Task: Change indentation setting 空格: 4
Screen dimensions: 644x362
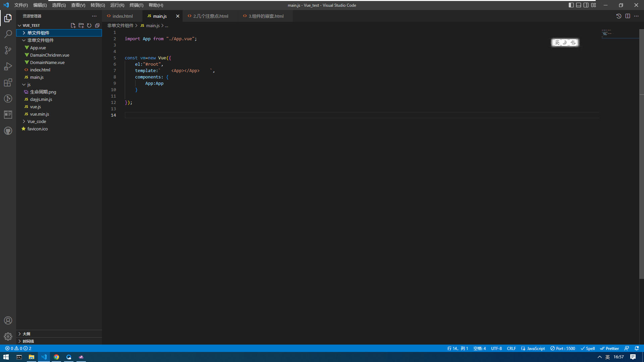Action: pos(480,348)
